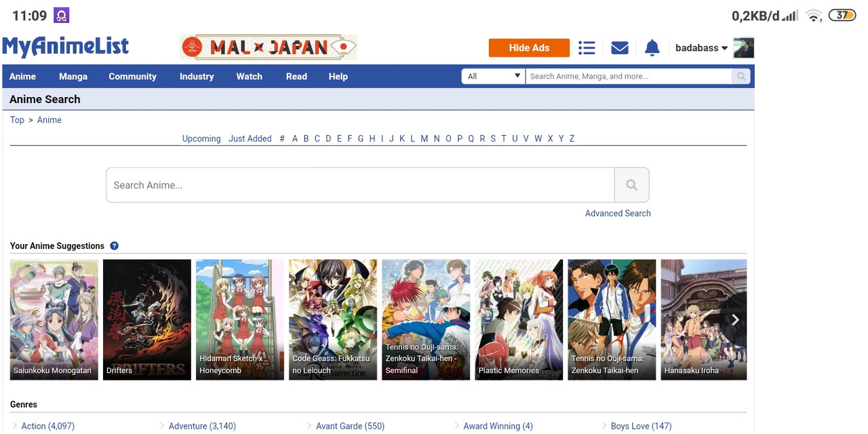This screenshot has height=434, width=868.
Task: Filter anime by the # symbol link
Action: [281, 138]
